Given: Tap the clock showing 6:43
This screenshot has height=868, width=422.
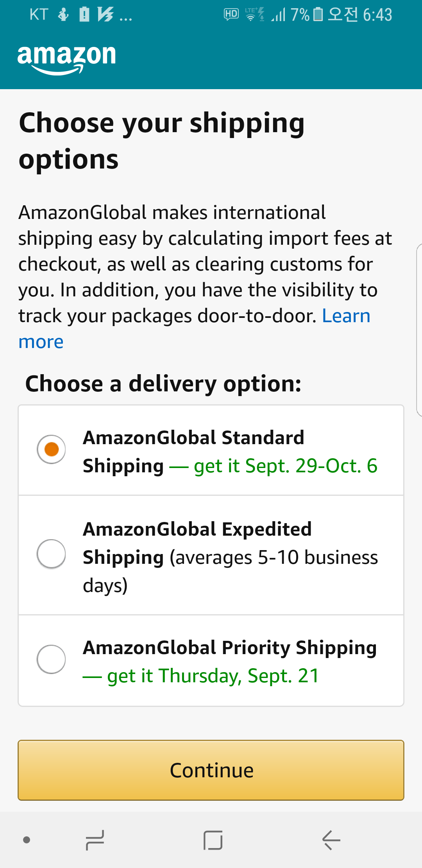Looking at the screenshot, I should [377, 15].
